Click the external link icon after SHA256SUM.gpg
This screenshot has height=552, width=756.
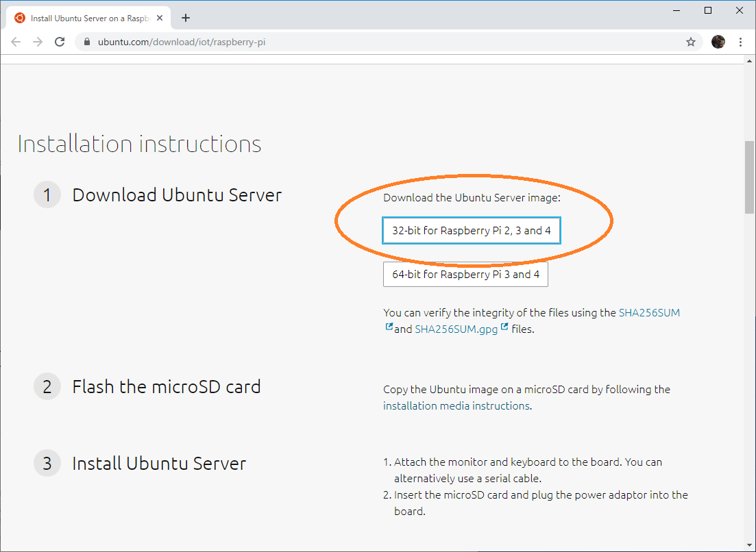click(504, 327)
